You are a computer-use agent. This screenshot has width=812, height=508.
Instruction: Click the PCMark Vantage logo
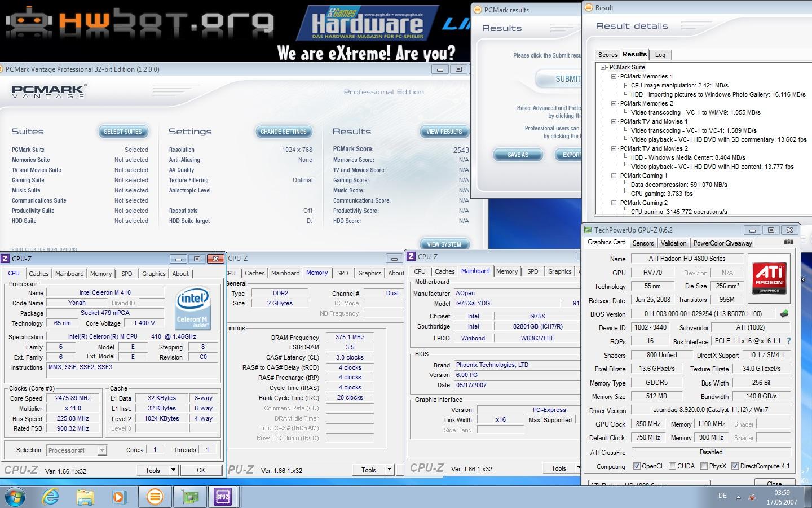48,91
